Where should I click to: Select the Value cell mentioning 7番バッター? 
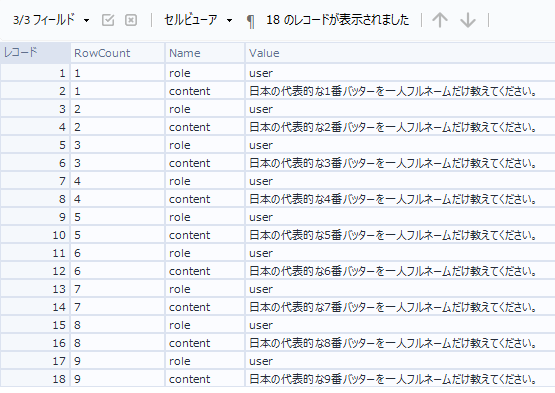[x=400, y=307]
